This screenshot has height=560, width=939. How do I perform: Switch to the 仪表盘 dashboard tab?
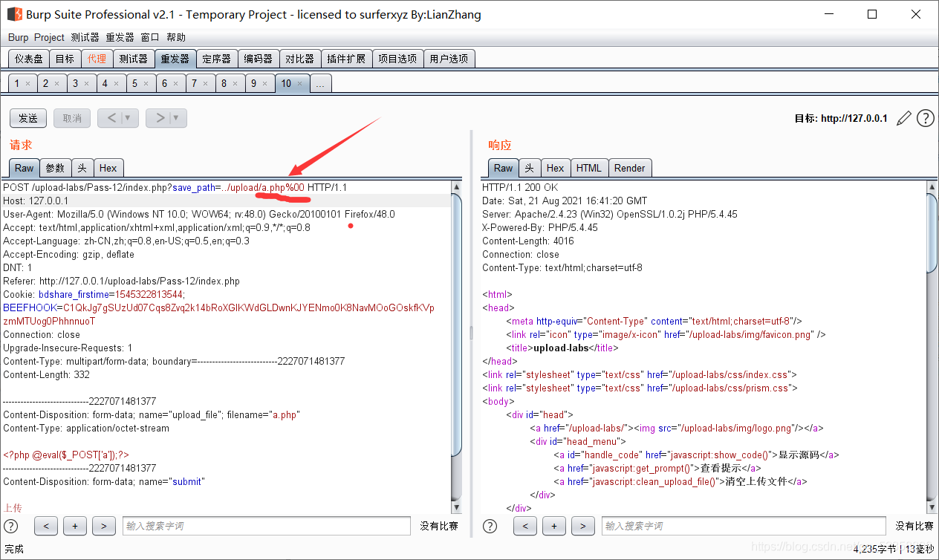click(x=29, y=59)
